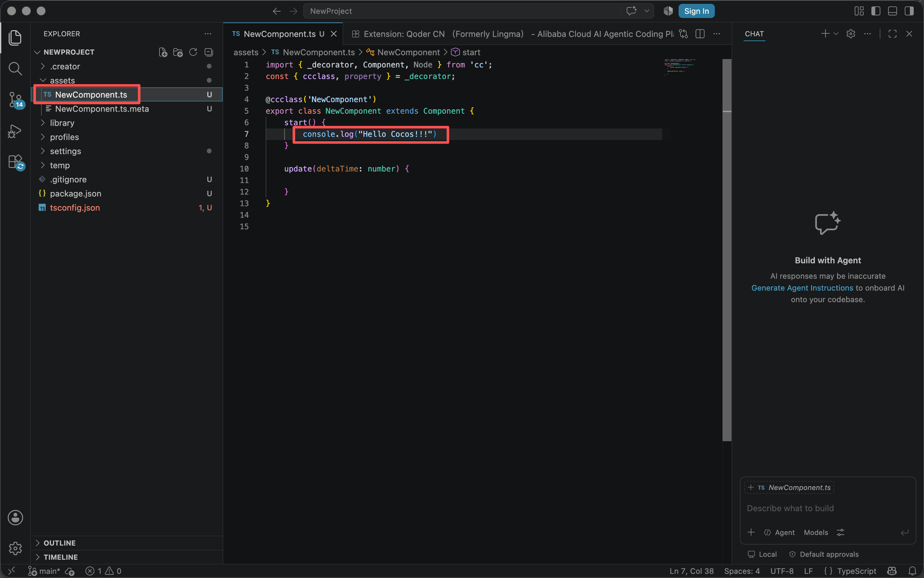The width and height of the screenshot is (924, 578).
Task: Open new chat dropdown arrow
Action: click(x=836, y=34)
